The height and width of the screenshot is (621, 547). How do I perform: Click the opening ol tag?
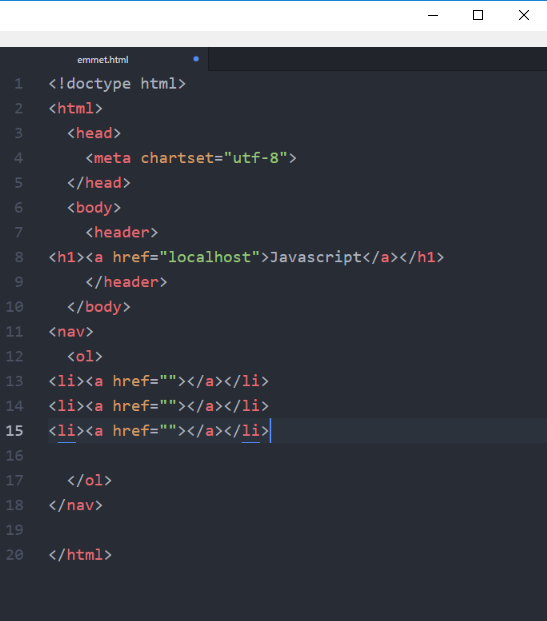[85, 357]
